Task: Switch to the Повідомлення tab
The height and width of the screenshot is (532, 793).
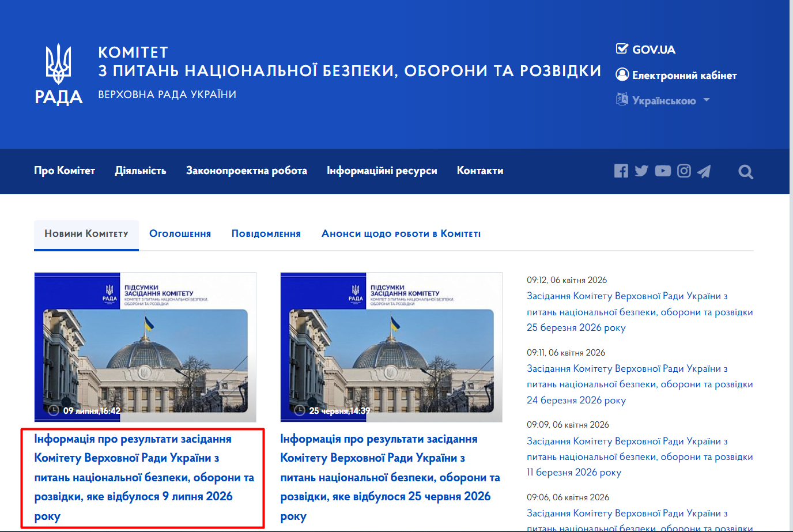Action: pos(266,233)
